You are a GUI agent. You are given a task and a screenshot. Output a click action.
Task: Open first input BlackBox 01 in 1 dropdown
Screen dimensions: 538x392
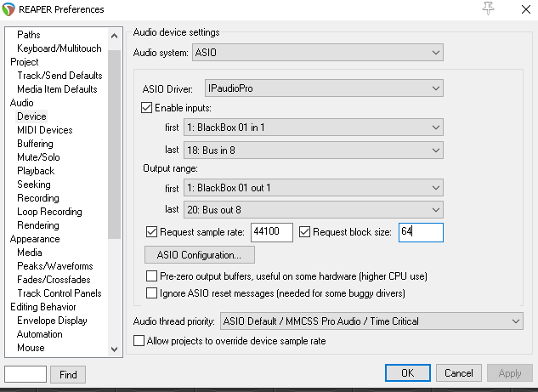(x=314, y=128)
